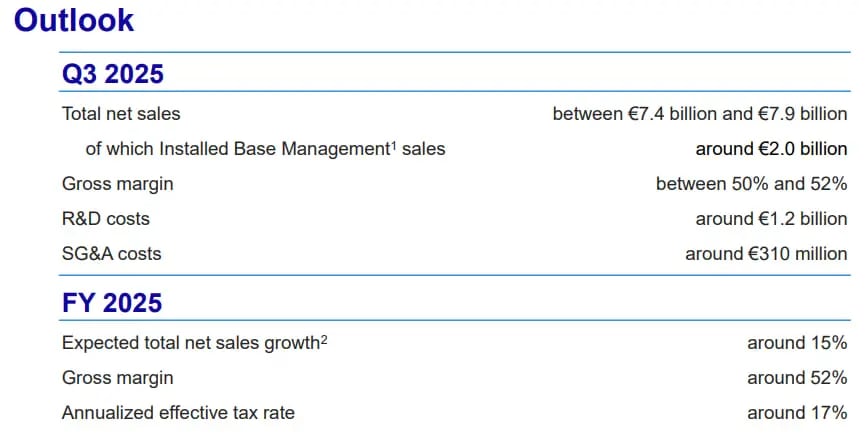Click the between 50% and 52% value
Image resolution: width=868 pixels, height=437 pixels.
[x=751, y=183]
